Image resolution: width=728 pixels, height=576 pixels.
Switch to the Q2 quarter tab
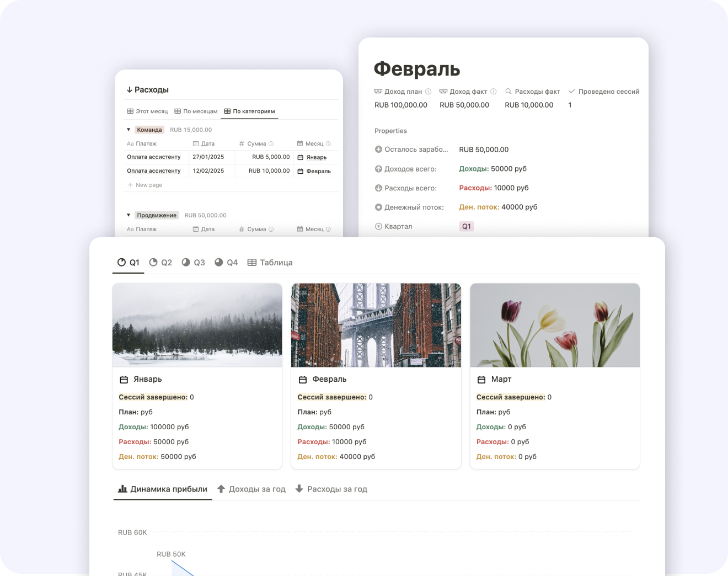point(160,263)
